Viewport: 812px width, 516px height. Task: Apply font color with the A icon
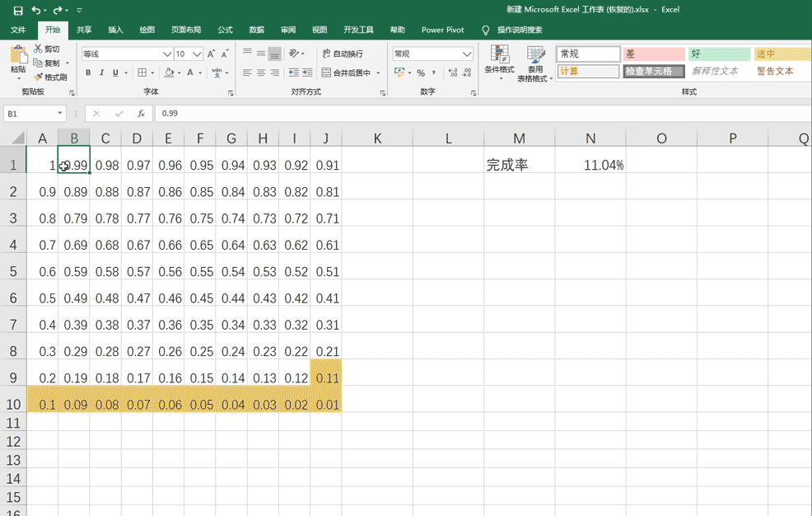pyautogui.click(x=190, y=73)
